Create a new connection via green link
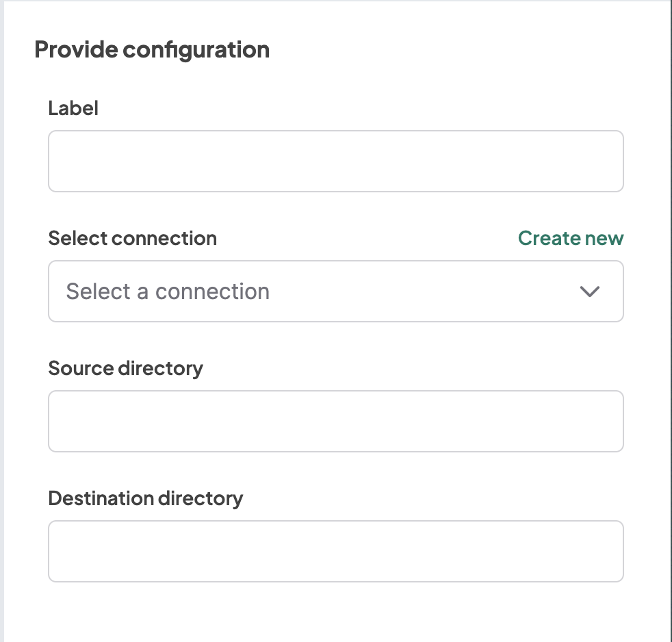This screenshot has height=642, width=672. (x=571, y=238)
